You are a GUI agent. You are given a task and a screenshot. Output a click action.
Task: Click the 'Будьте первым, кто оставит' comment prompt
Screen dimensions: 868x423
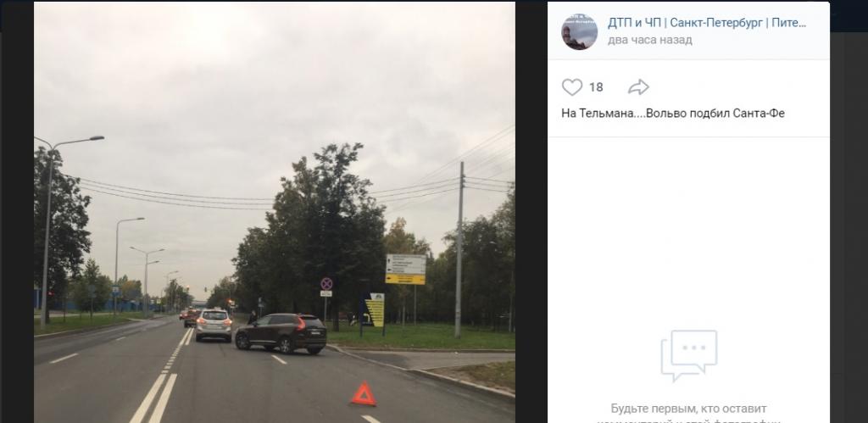pyautogui.click(x=688, y=409)
